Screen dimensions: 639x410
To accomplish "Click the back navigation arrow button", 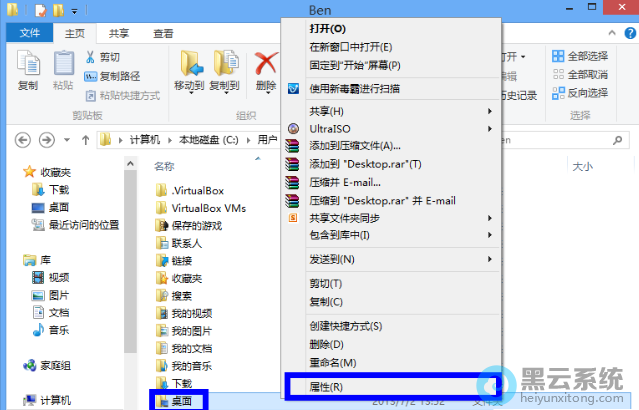I will (23, 140).
